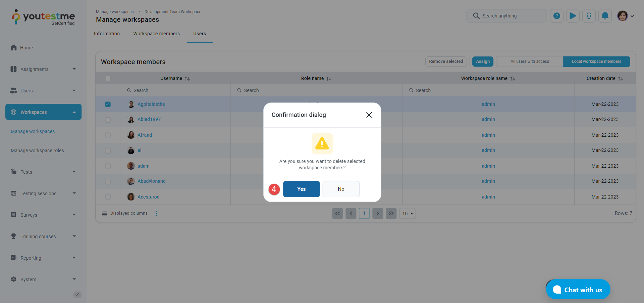This screenshot has width=644, height=303.
Task: Expand the Surveys sidebar menu
Action: coord(43,215)
